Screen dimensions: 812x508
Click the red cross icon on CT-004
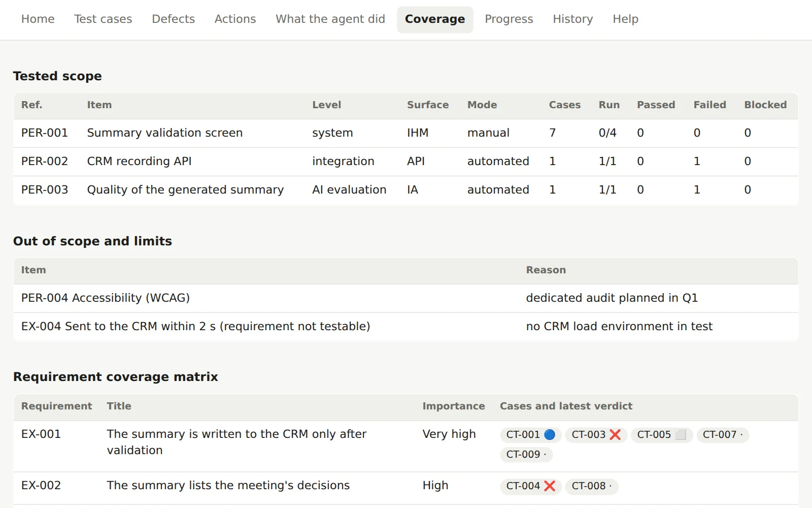click(550, 486)
